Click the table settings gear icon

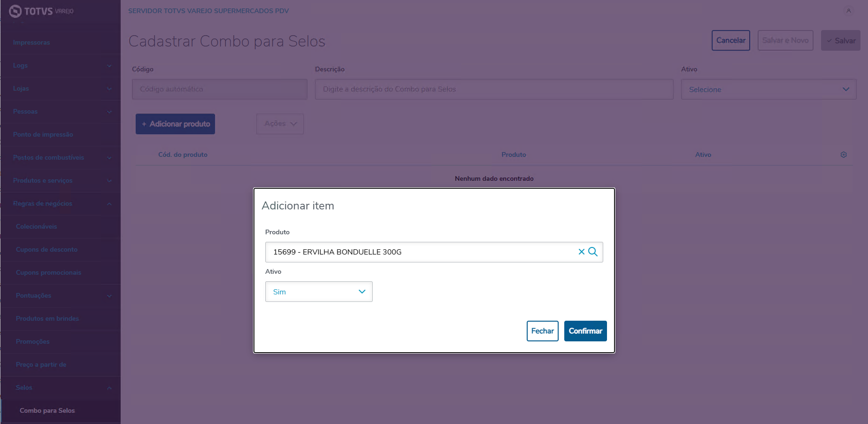pos(844,154)
